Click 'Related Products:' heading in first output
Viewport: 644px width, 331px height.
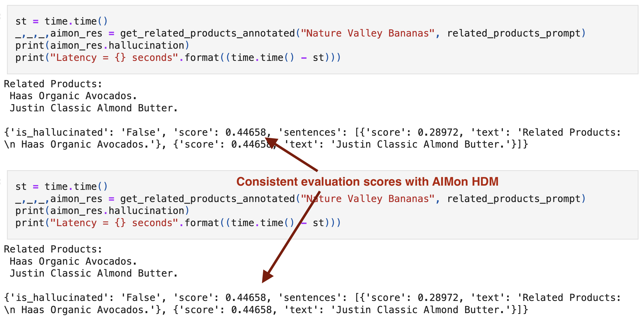point(53,84)
